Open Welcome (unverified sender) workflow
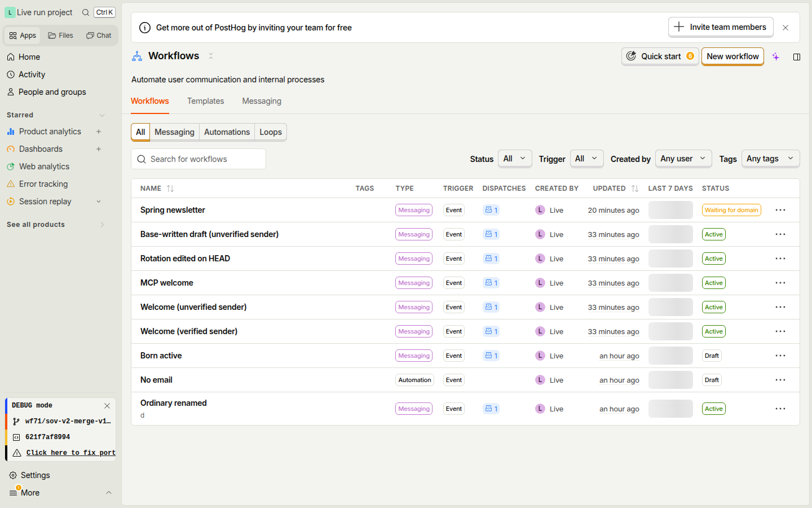Viewport: 812px width, 508px height. 193,307
